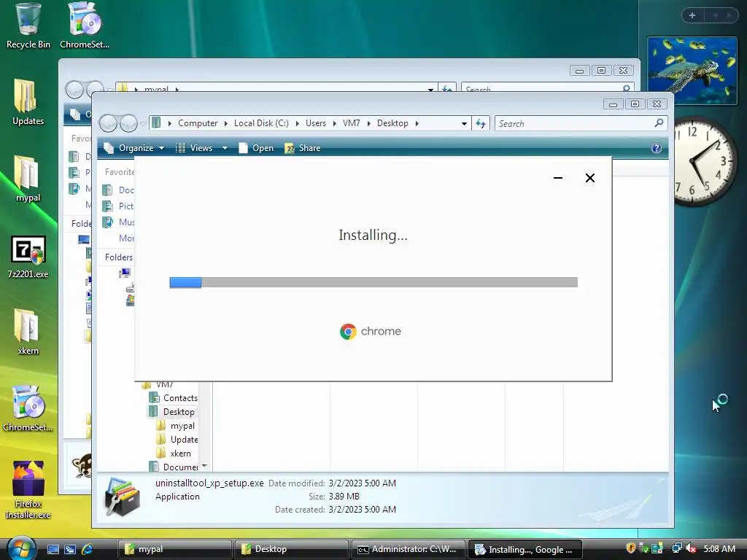Expand arrow after Desktop breadcrumb
The image size is (747, 560).
point(417,123)
